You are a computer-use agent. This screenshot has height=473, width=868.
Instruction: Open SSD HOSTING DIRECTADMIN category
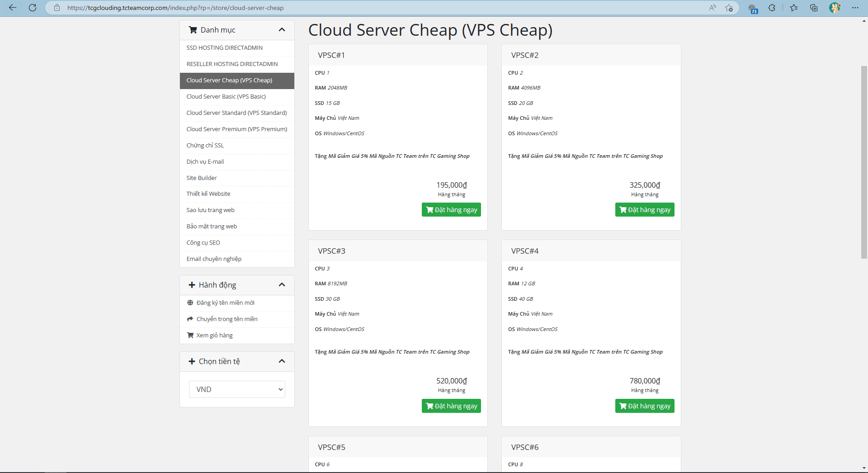224,47
